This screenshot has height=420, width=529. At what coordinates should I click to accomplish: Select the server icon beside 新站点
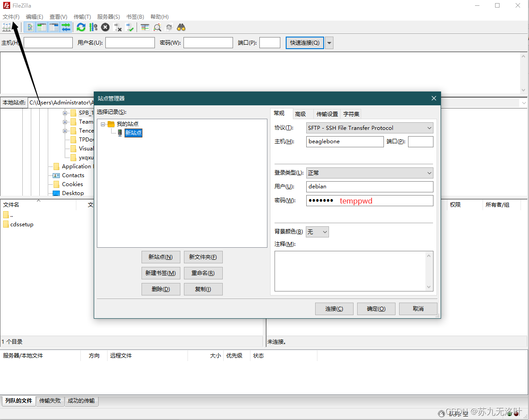coord(120,133)
